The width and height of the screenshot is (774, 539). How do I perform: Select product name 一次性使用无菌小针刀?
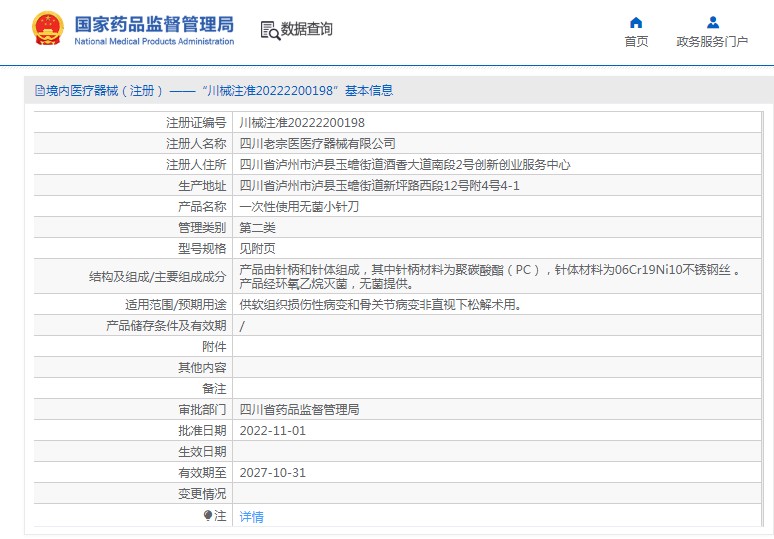pyautogui.click(x=299, y=206)
